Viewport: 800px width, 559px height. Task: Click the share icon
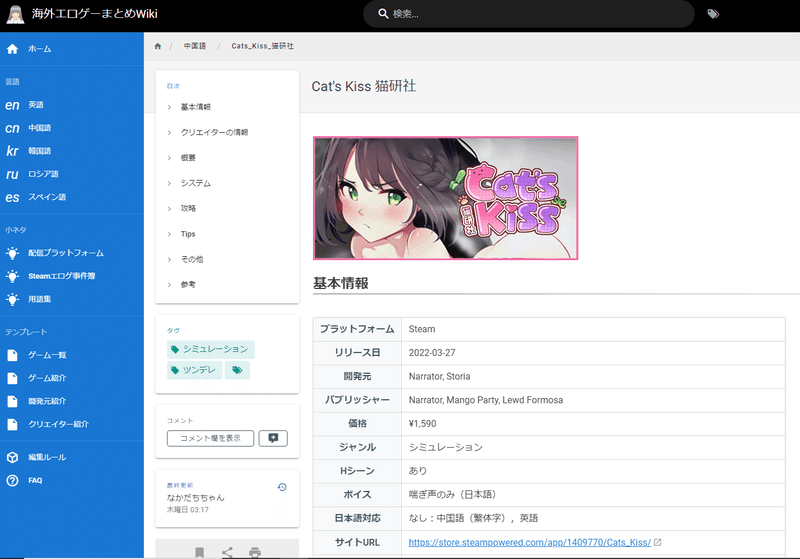[x=227, y=552]
